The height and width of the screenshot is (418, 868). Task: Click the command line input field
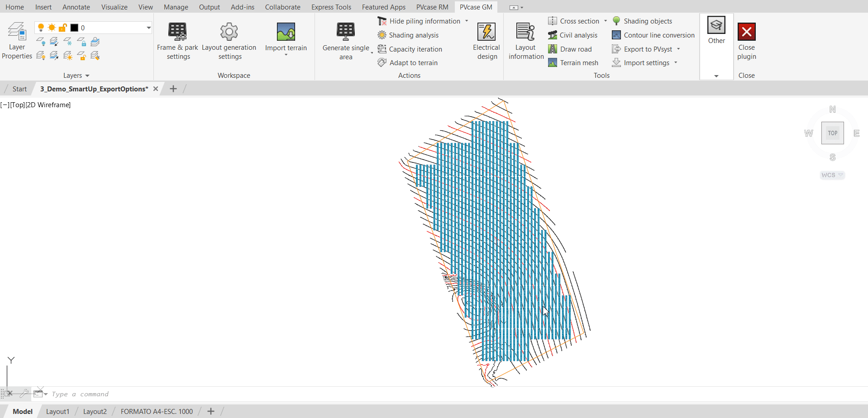click(x=226, y=394)
